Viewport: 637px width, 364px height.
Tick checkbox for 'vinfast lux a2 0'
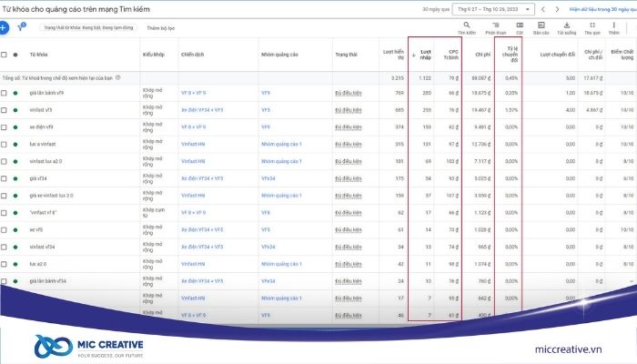[4, 161]
